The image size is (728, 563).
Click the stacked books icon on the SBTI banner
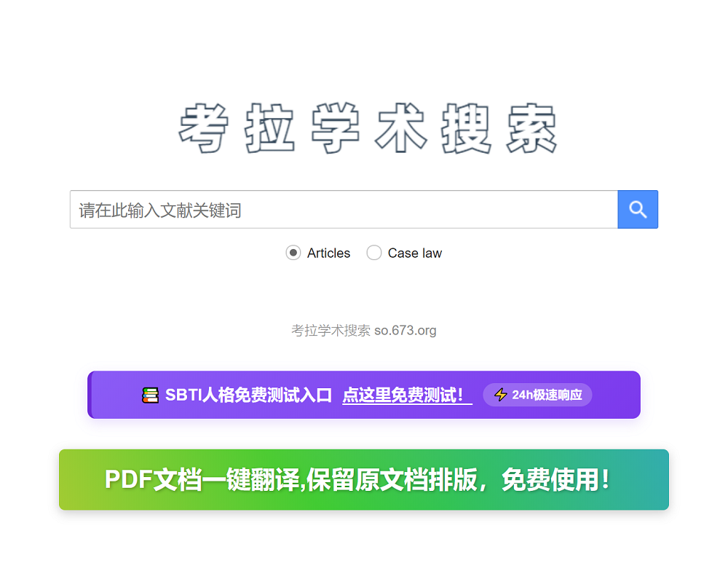point(150,395)
